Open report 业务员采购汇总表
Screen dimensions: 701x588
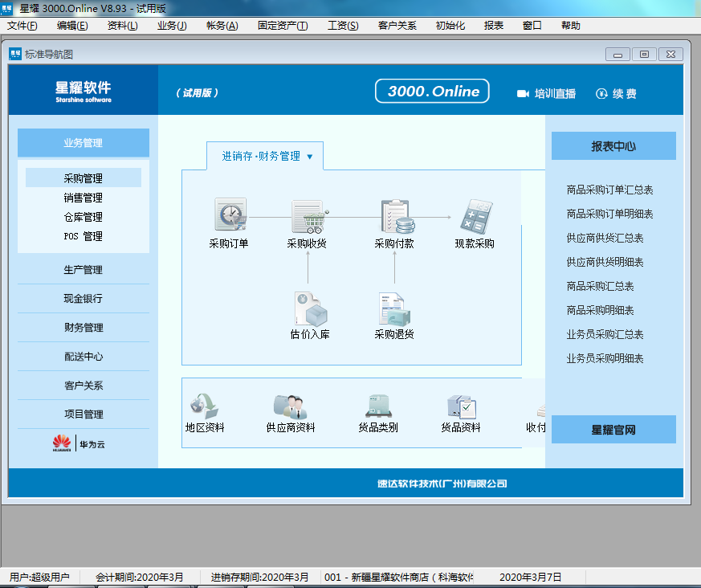pyautogui.click(x=605, y=334)
